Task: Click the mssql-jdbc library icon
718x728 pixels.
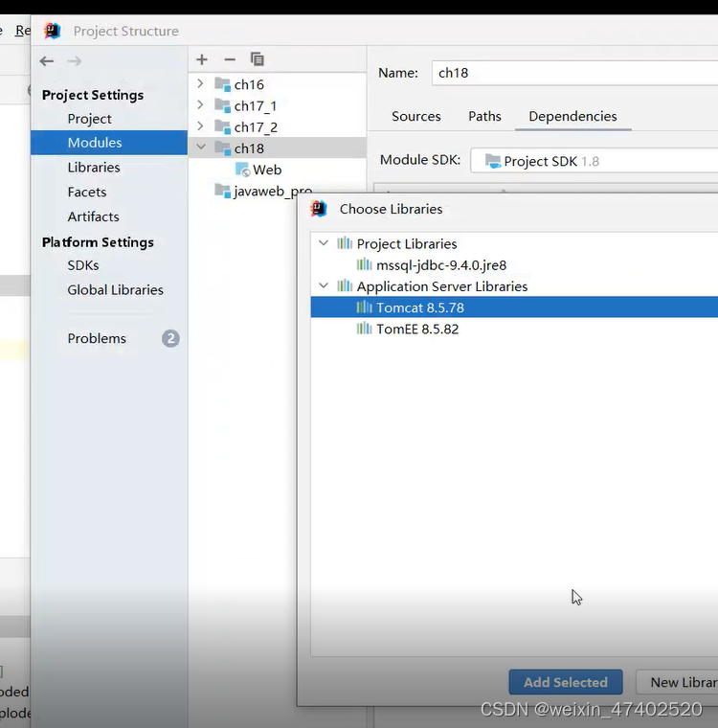Action: pyautogui.click(x=365, y=264)
